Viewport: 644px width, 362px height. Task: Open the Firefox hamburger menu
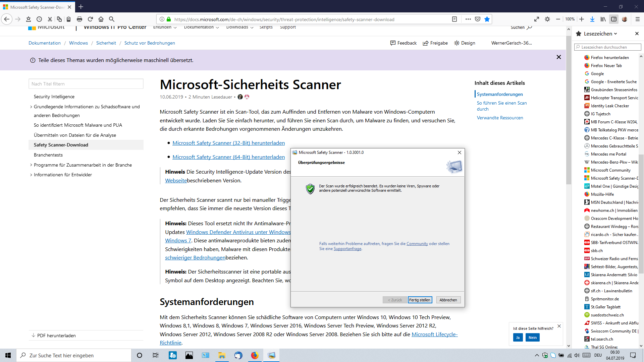(637, 19)
